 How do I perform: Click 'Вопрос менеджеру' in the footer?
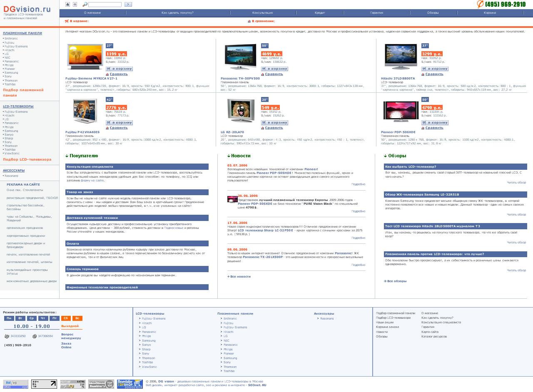[x=71, y=336]
